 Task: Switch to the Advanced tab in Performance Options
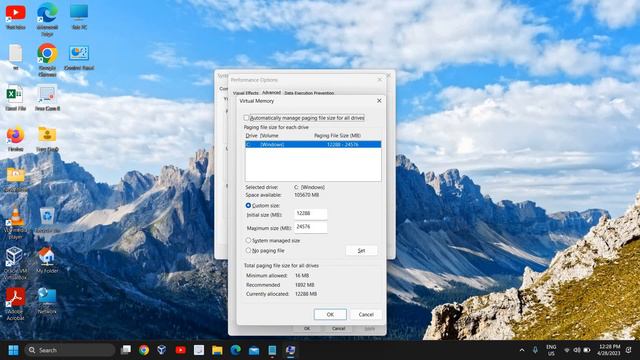[x=271, y=93]
